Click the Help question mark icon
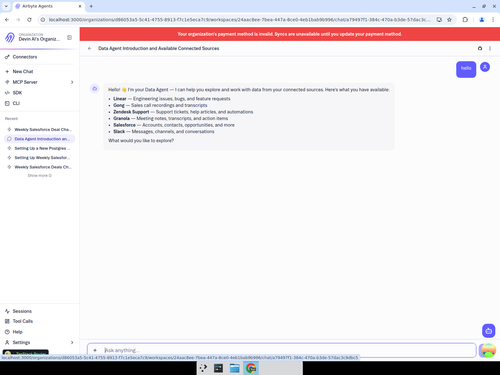Viewport: 500px width, 375px height. click(x=7, y=332)
